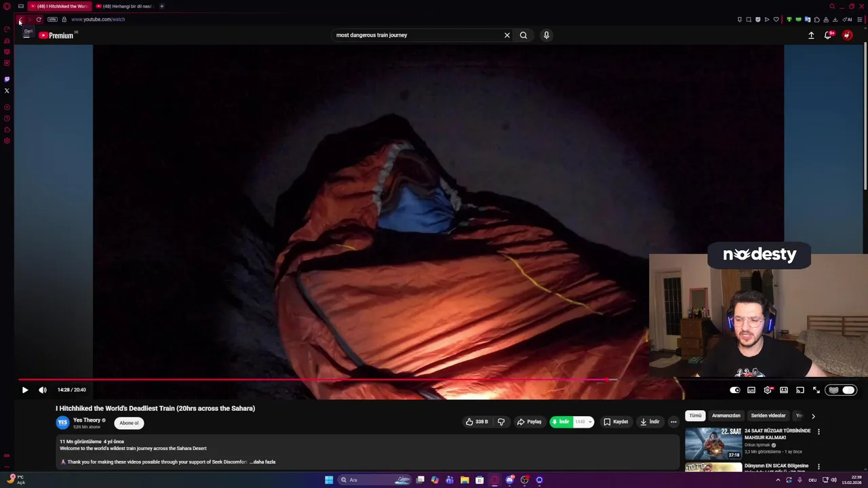The height and width of the screenshot is (488, 868).
Task: Open YouTube guide hamburger menu
Action: point(26,35)
